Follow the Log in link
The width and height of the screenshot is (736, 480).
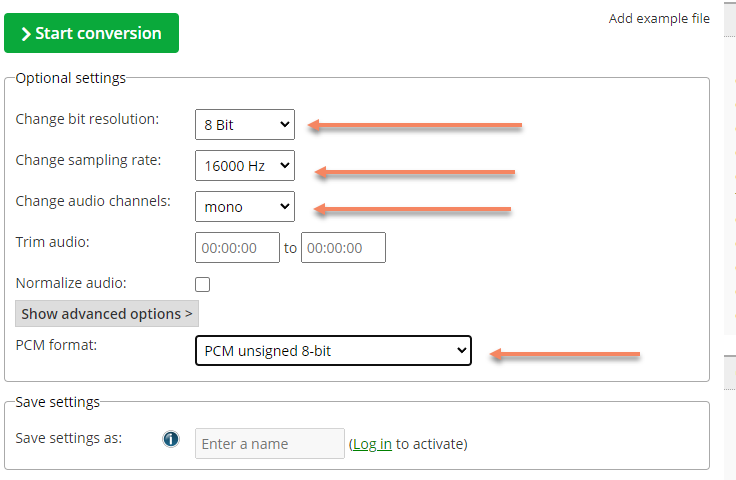click(x=372, y=444)
